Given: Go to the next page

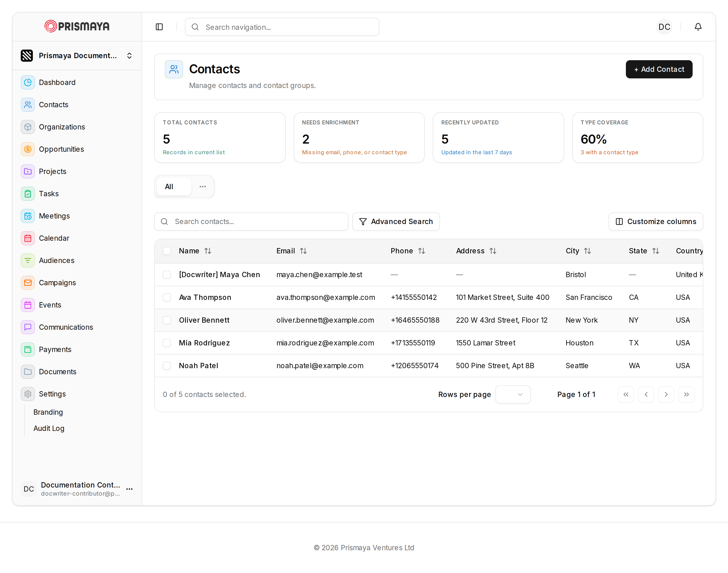Looking at the screenshot, I should point(666,394).
